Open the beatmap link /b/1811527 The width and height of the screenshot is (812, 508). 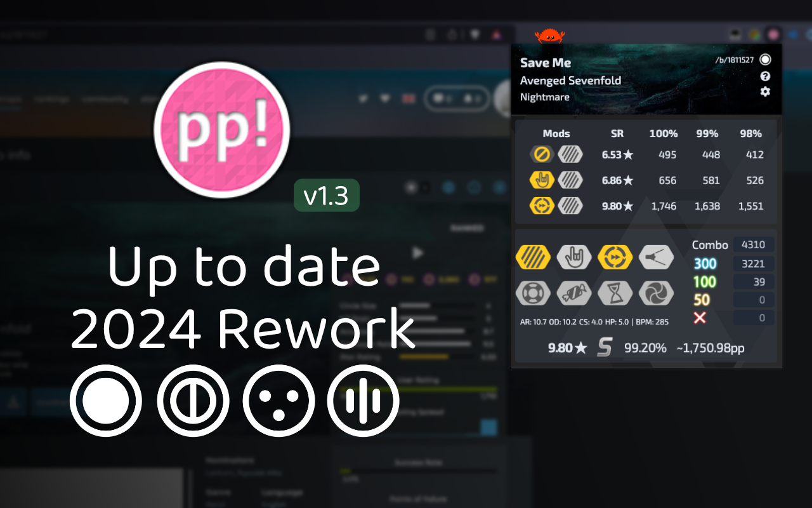click(735, 60)
